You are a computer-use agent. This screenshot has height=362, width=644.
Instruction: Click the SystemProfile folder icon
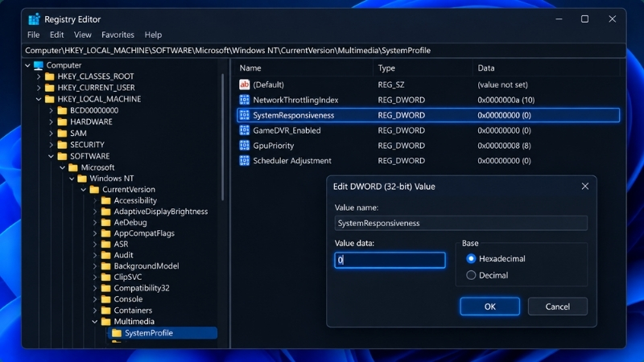[x=117, y=333]
